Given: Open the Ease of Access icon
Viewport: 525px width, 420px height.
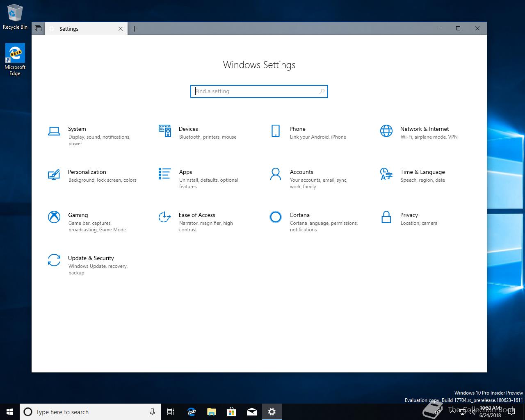Looking at the screenshot, I should point(165,217).
